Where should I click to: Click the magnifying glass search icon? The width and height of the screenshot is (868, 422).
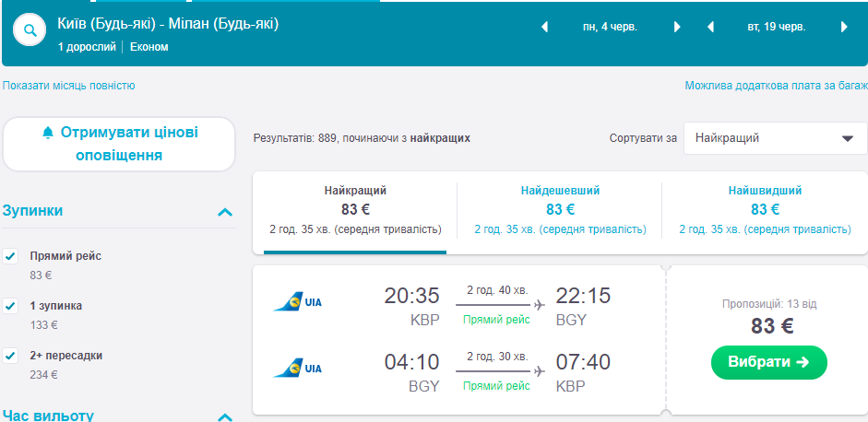click(x=30, y=31)
